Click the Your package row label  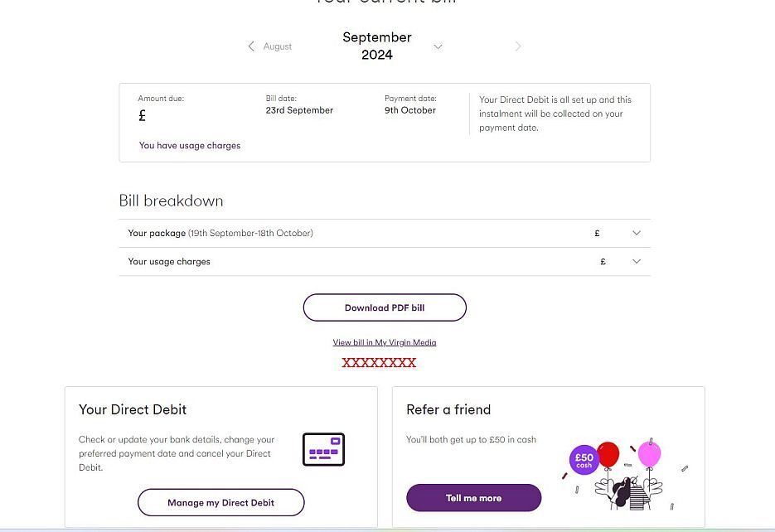tap(157, 233)
